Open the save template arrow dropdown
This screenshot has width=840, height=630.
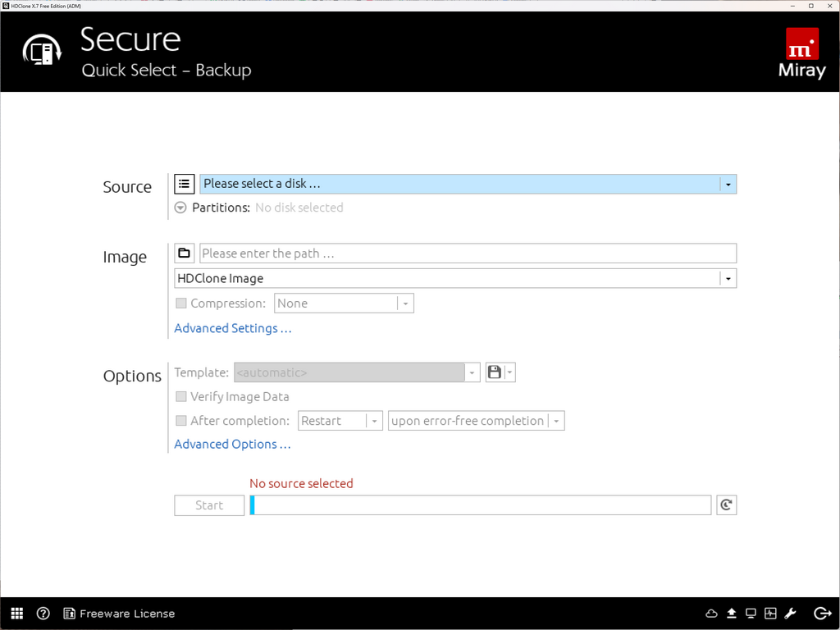(510, 372)
